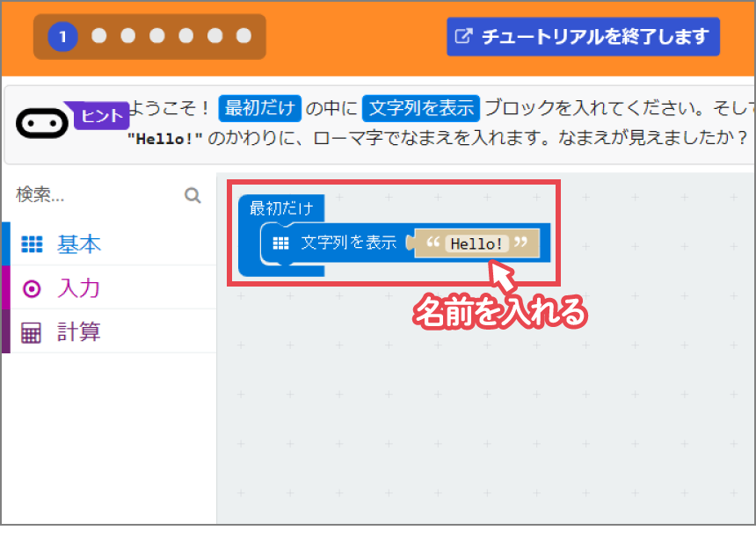Click the 計算 calculator icon

click(32, 331)
